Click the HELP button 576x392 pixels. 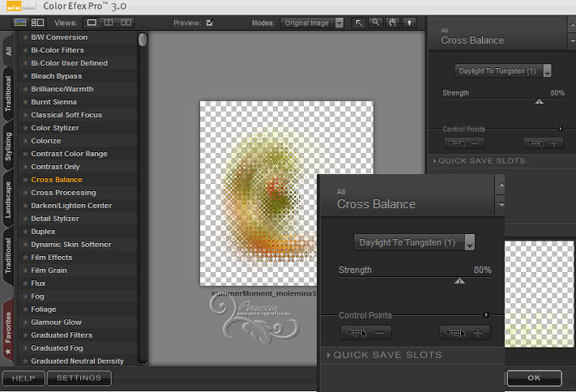pos(23,378)
